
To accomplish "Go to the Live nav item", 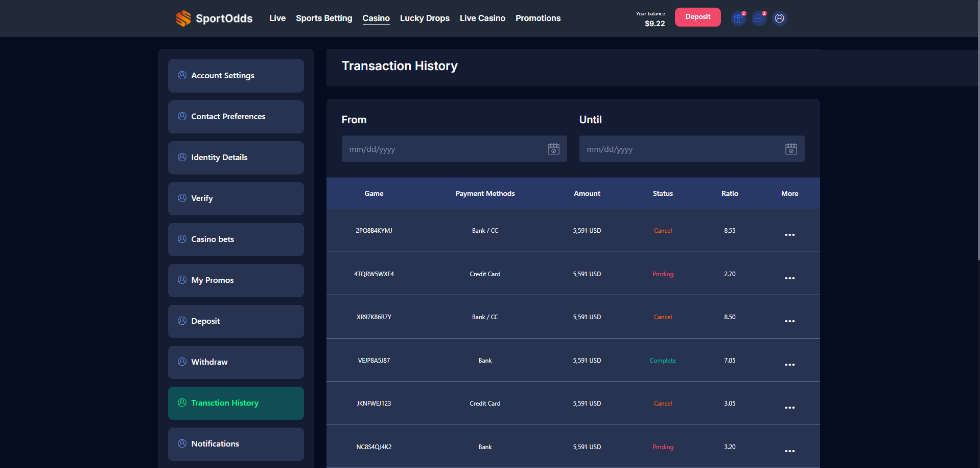I will coord(277,18).
